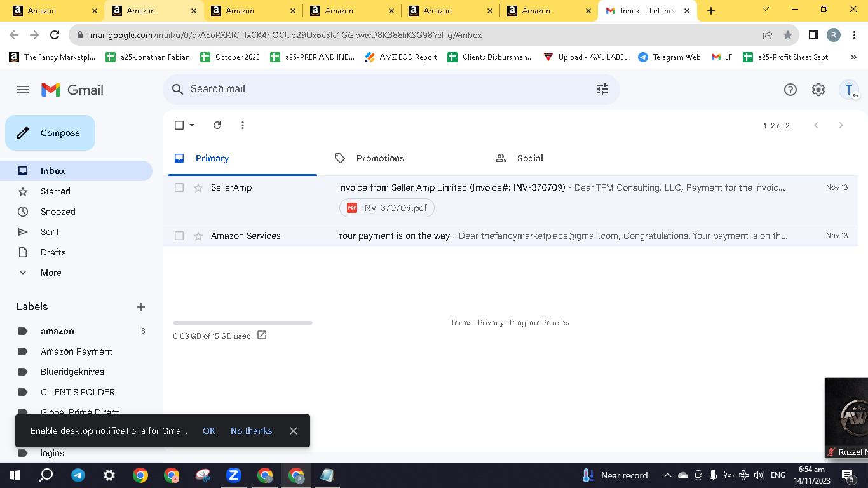
Task: Open AMZ EOD Report bookmark
Action: (x=401, y=57)
